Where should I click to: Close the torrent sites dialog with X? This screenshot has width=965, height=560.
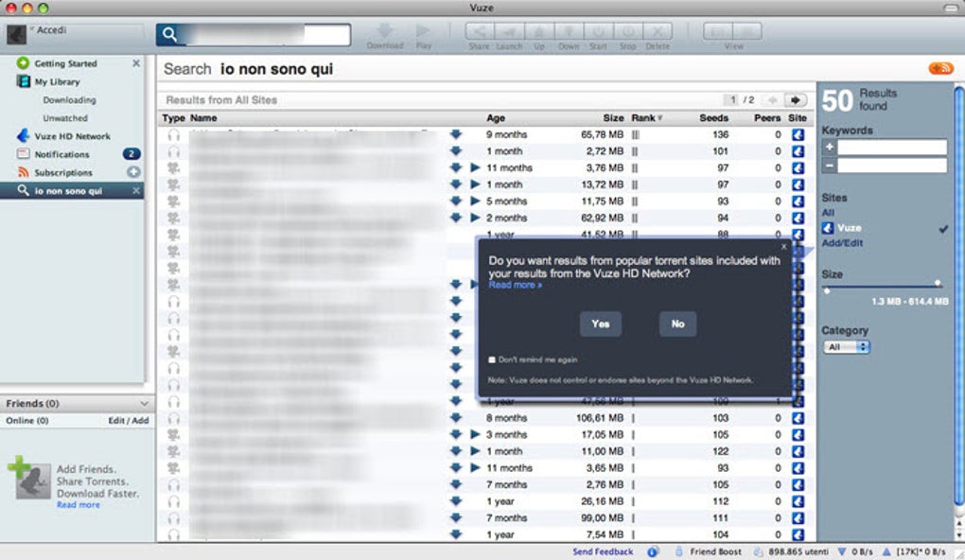[783, 247]
